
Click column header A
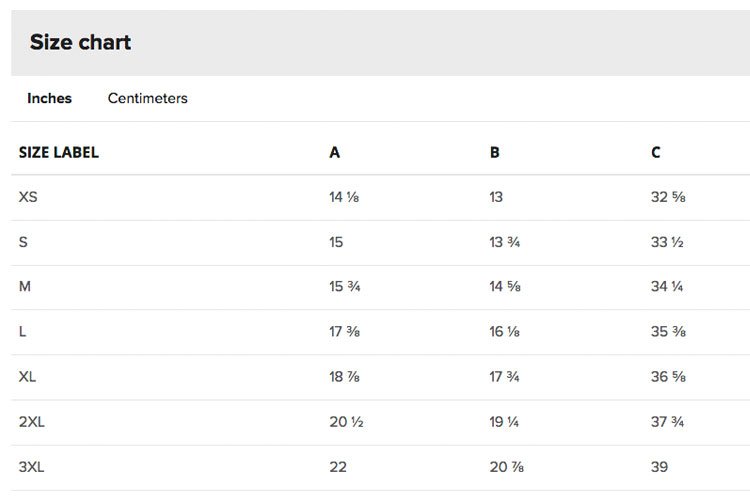(x=334, y=152)
